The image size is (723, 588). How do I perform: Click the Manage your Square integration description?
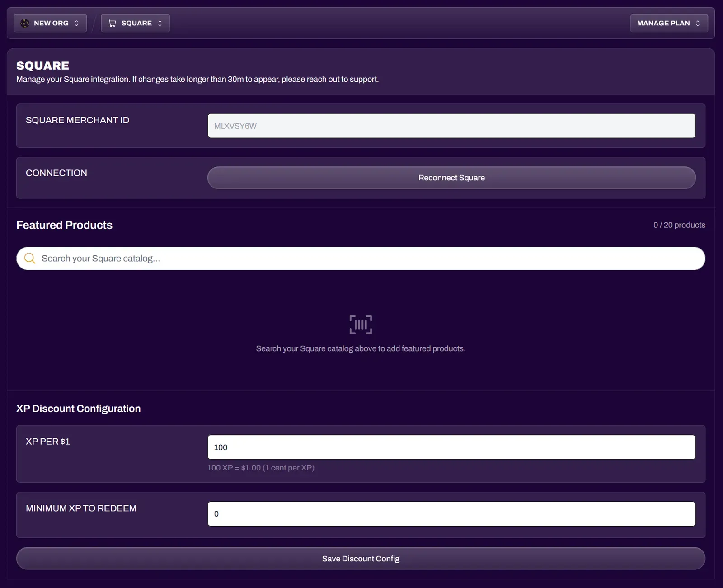pos(197,79)
